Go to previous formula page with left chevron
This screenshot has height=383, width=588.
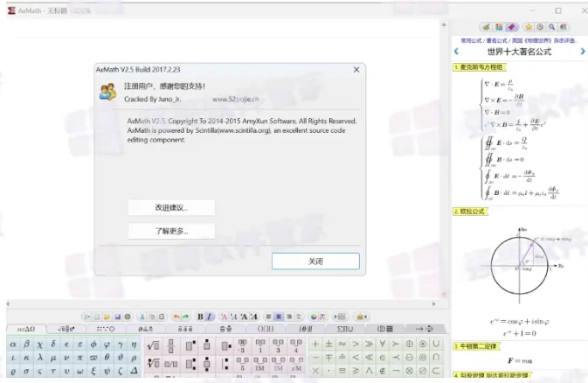456,52
